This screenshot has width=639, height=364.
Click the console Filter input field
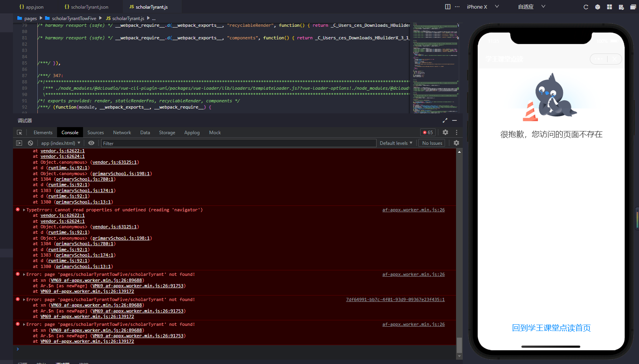[238, 143]
